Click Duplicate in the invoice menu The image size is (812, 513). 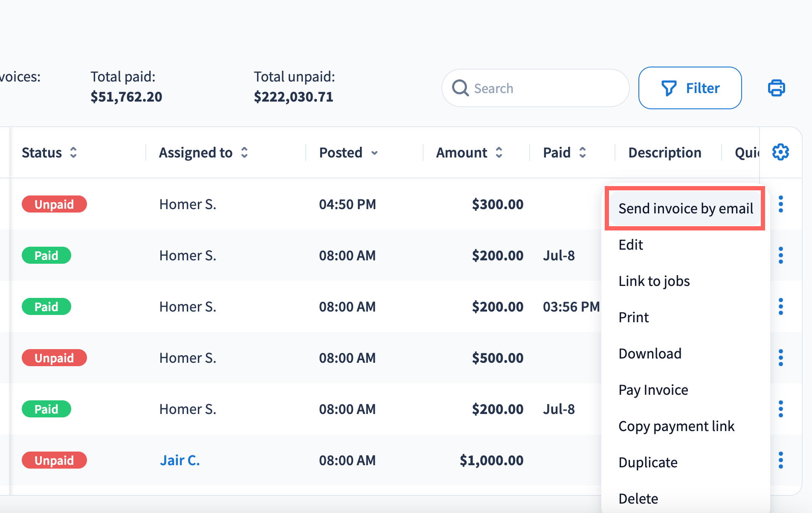point(648,462)
